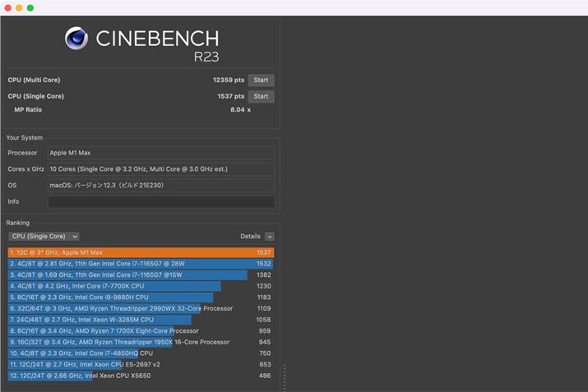
Task: Expand the Details dropdown arrow
Action: coord(270,237)
